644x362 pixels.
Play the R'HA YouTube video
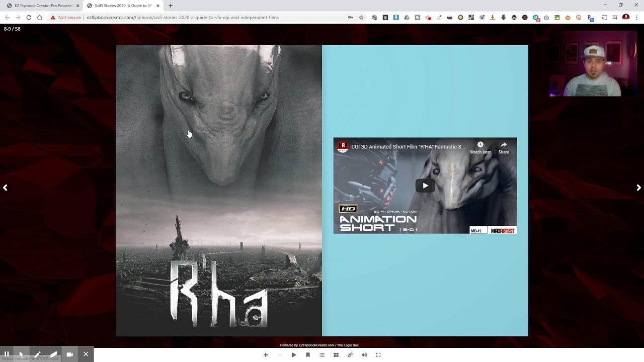click(425, 186)
